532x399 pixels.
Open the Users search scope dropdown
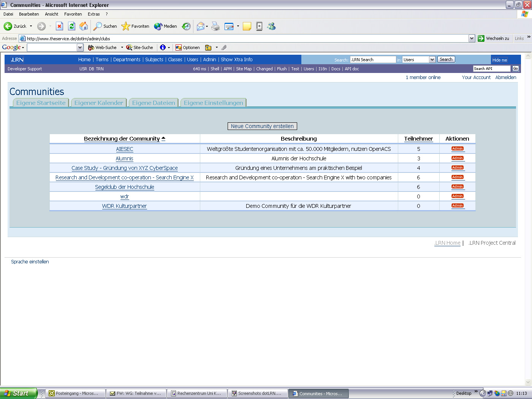[432, 59]
